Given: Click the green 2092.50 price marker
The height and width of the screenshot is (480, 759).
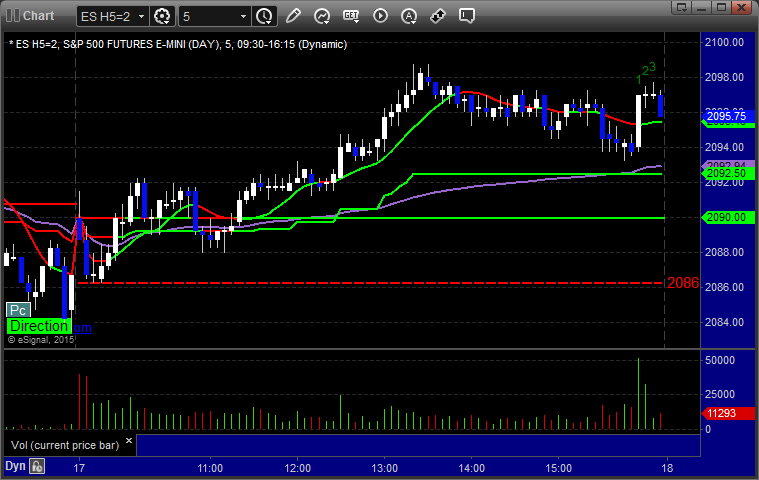Looking at the screenshot, I should [727, 173].
